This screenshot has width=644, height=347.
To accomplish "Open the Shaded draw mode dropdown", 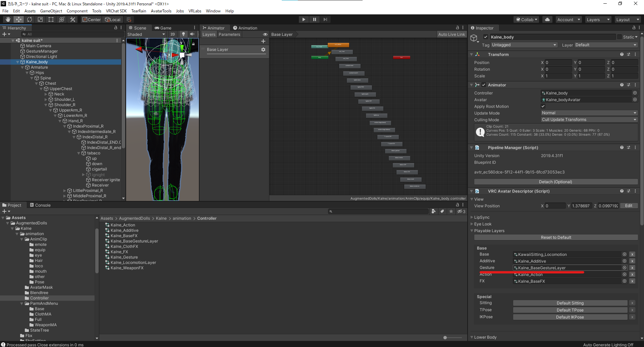I will 146,34.
